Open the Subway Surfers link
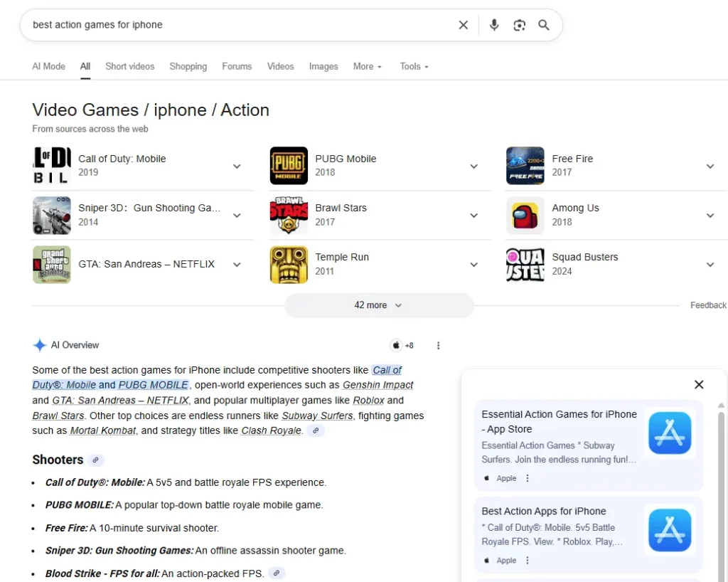Image resolution: width=728 pixels, height=582 pixels. [x=317, y=416]
